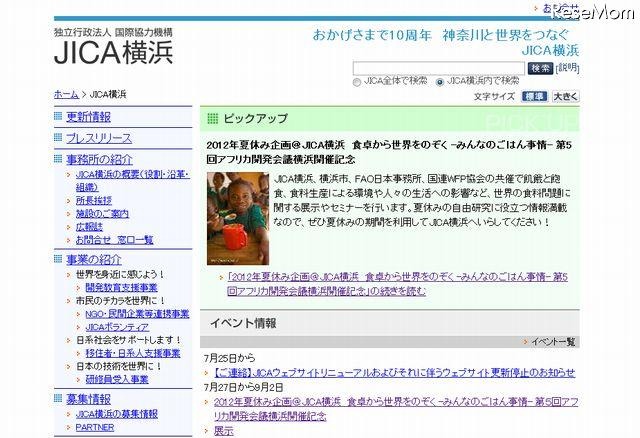The image size is (640, 438).
Task: Click arrow bullet before 研修員受入事業
Action: tap(79, 380)
